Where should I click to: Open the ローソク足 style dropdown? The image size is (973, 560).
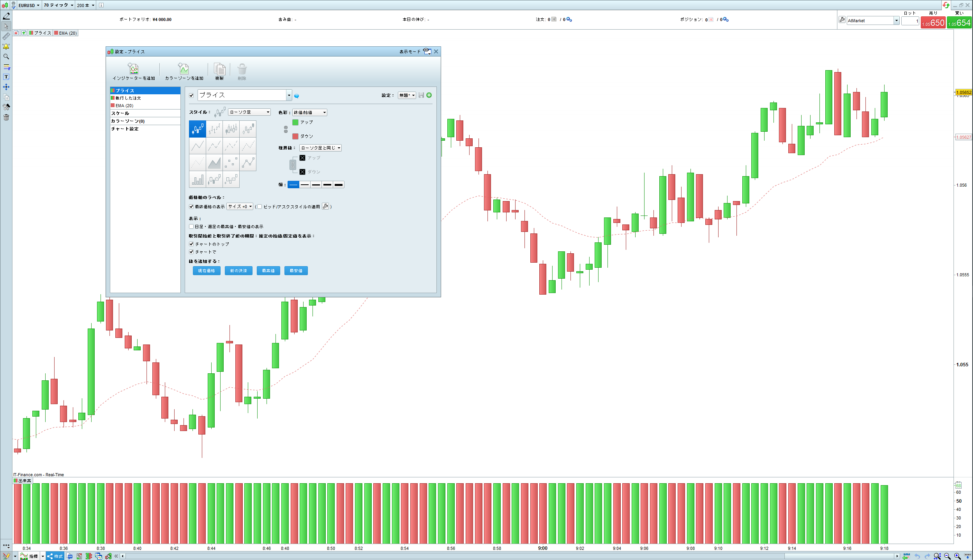click(x=249, y=112)
